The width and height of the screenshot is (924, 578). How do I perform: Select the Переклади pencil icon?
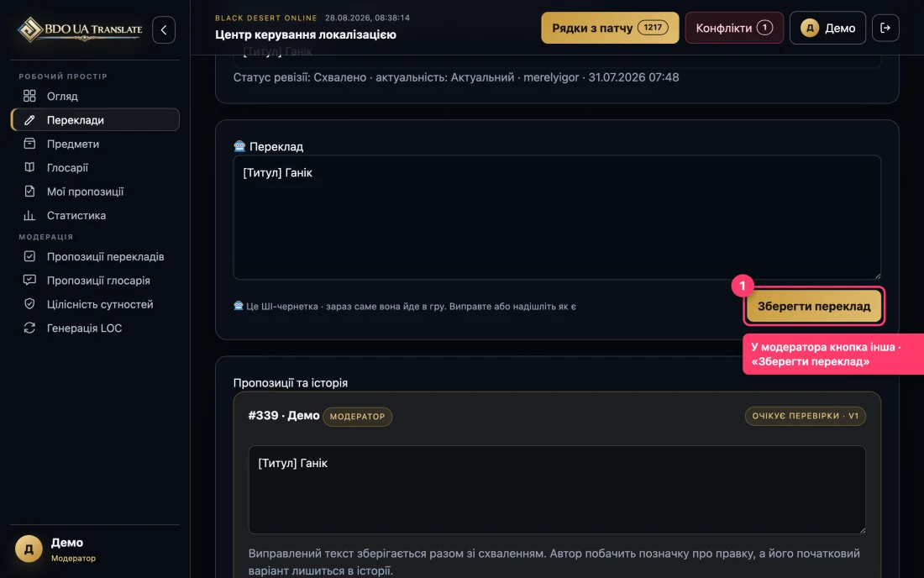29,120
